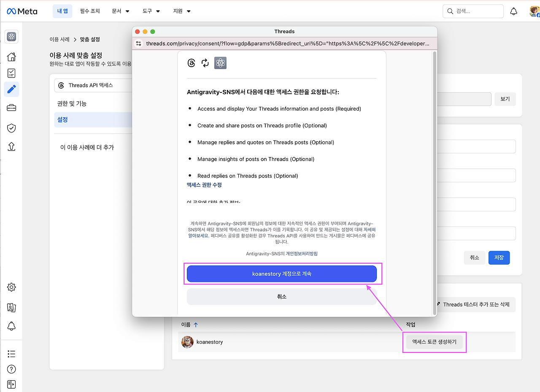The height and width of the screenshot is (392, 540).
Task: Click the 액세스 토큰 생성하기 button
Action: click(434, 342)
